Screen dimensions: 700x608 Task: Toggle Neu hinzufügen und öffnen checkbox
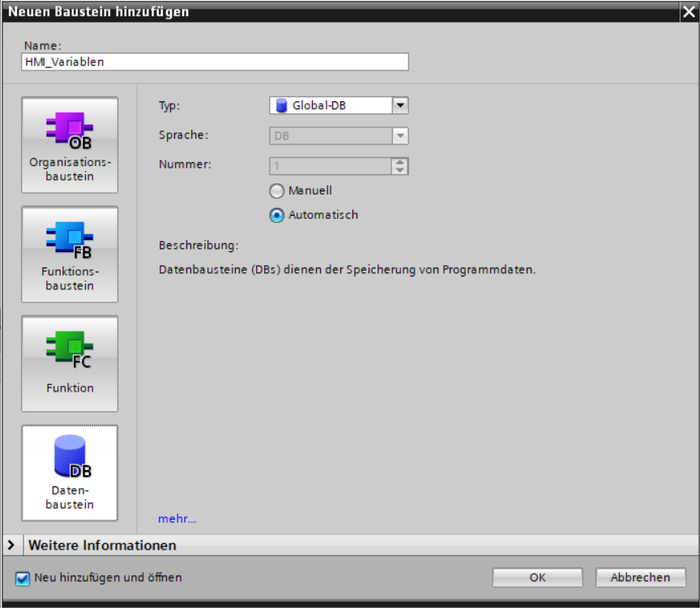coord(22,578)
